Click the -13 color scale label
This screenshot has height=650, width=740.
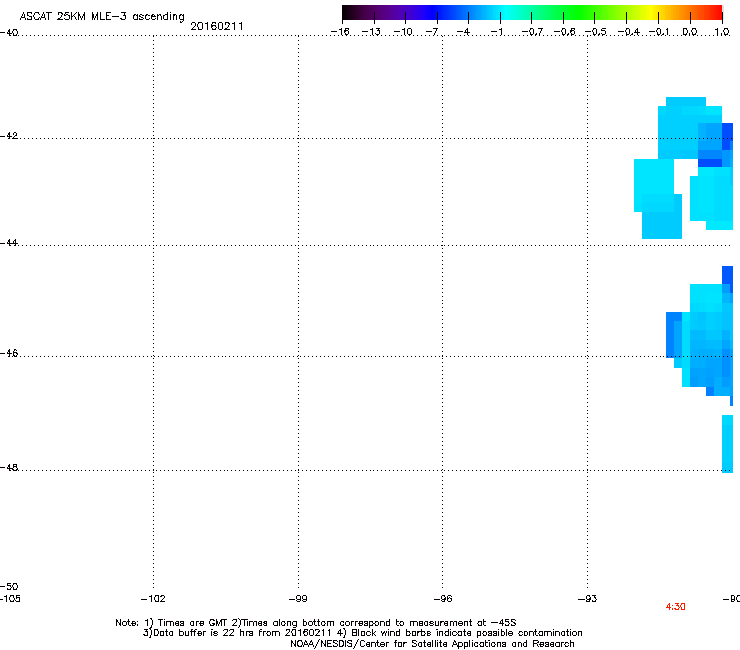(371, 32)
